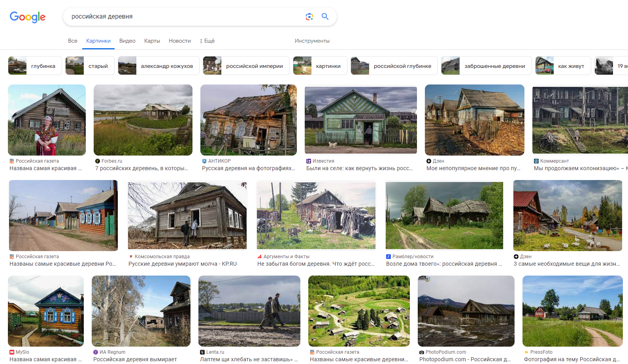This screenshot has height=364, width=628.
Task: Click the magnifier search icon
Action: [325, 17]
